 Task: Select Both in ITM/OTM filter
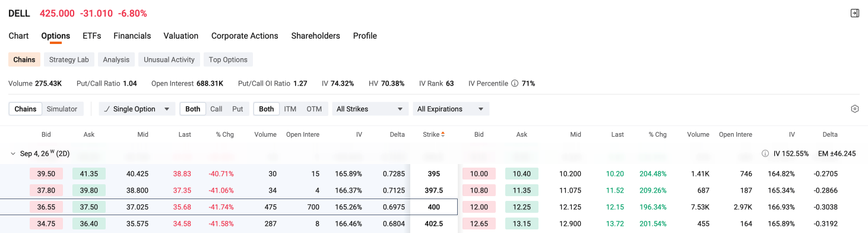(x=267, y=109)
